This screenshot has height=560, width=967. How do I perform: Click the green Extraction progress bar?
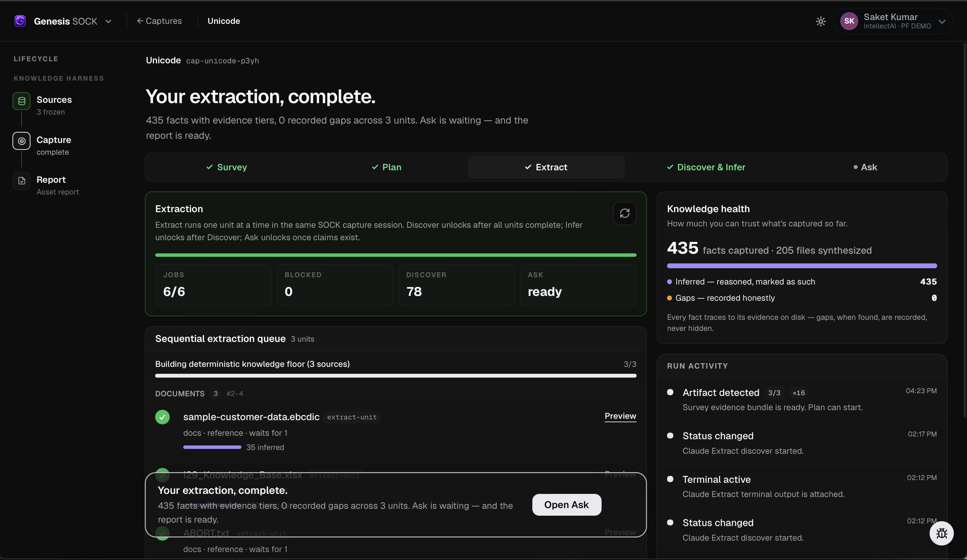[396, 255]
